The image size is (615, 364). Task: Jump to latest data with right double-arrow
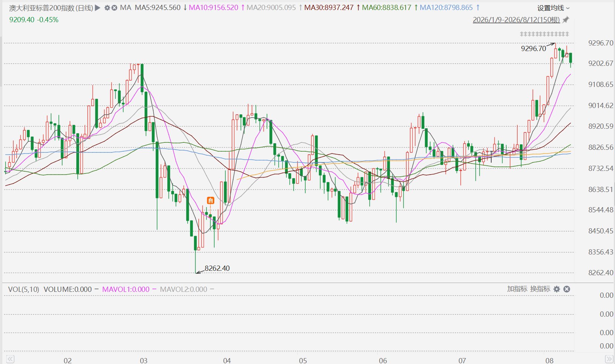pyautogui.click(x=609, y=359)
